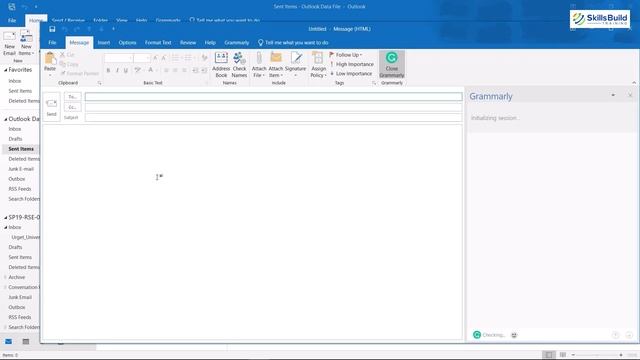Expand the Clipboard group dialog launcher

(100, 83)
